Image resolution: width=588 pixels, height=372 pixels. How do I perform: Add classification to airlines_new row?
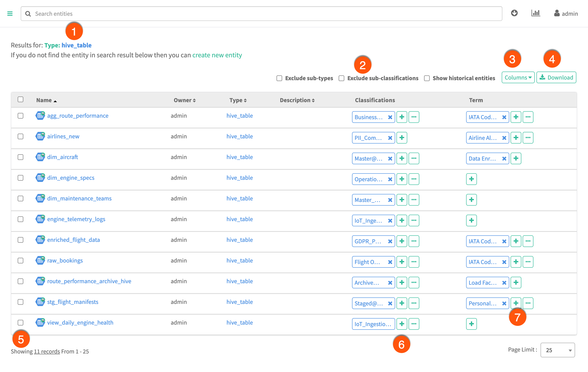click(x=402, y=138)
